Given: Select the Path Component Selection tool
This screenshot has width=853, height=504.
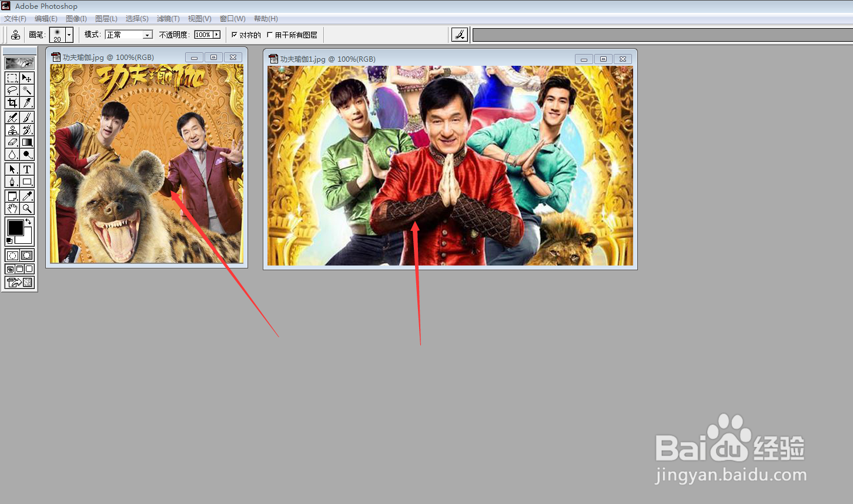Looking at the screenshot, I should (12, 169).
